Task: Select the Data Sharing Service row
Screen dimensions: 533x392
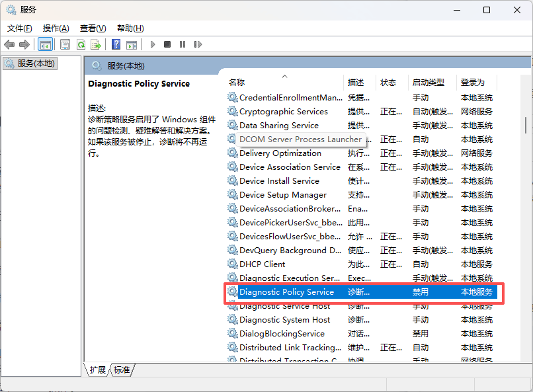Action: (361, 126)
